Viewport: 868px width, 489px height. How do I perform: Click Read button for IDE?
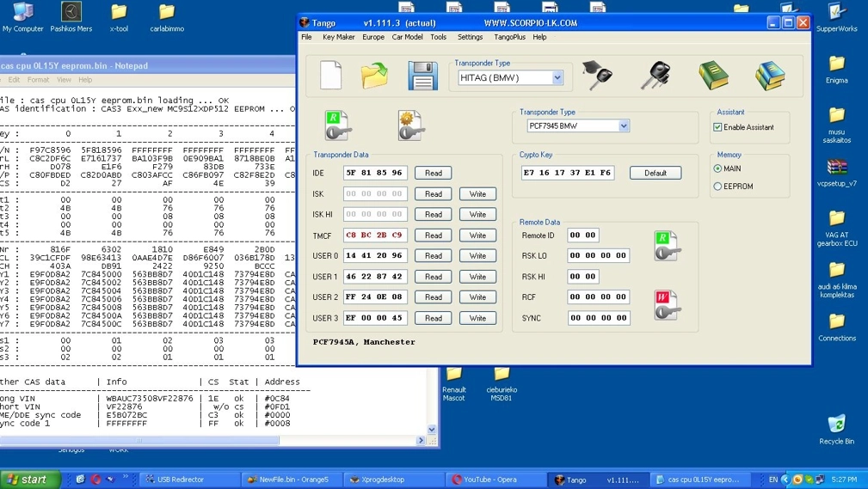click(x=434, y=173)
